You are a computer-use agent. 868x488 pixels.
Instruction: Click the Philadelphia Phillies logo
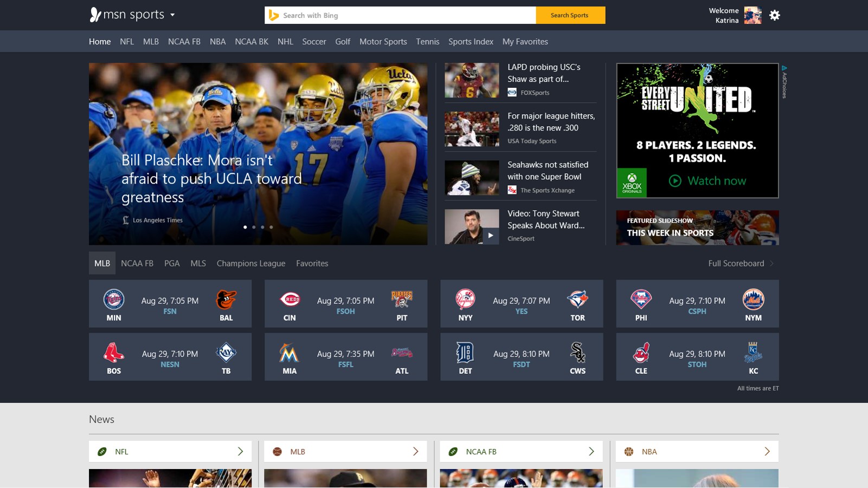[x=641, y=300]
